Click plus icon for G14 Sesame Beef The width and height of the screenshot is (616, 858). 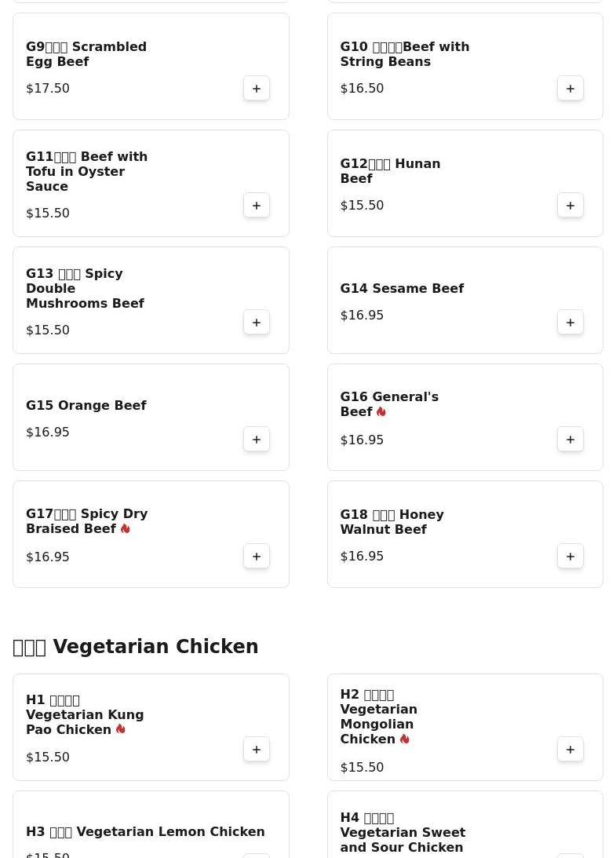pos(570,323)
